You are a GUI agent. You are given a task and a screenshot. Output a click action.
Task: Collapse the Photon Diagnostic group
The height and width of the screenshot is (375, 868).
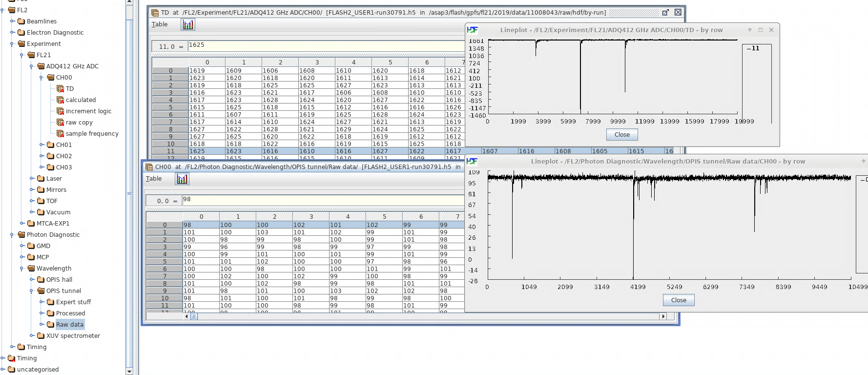click(12, 235)
